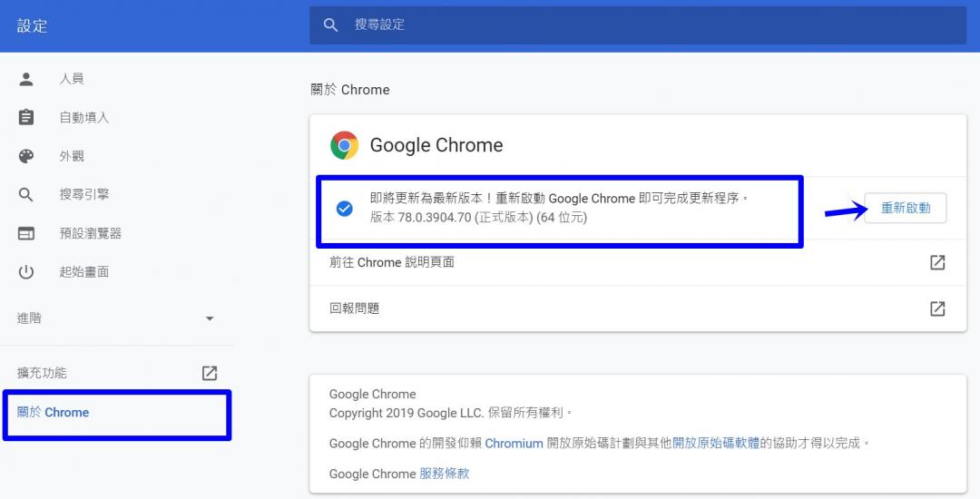Open the Chromium link
The image size is (980, 499).
tap(514, 444)
